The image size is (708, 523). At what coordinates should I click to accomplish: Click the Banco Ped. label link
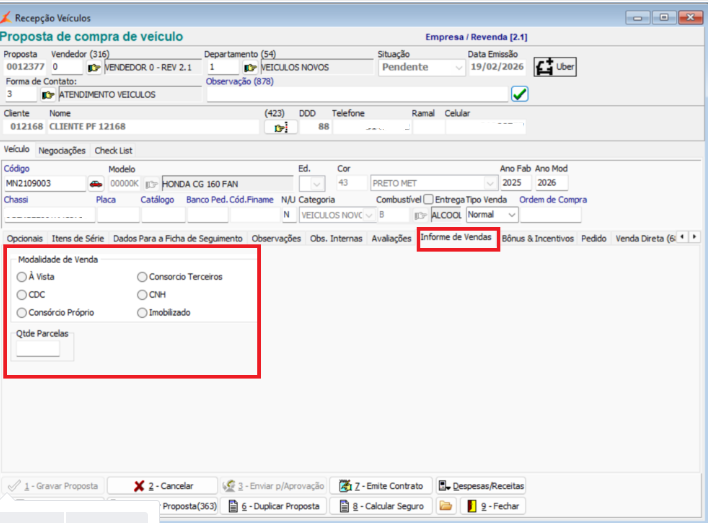(x=207, y=200)
